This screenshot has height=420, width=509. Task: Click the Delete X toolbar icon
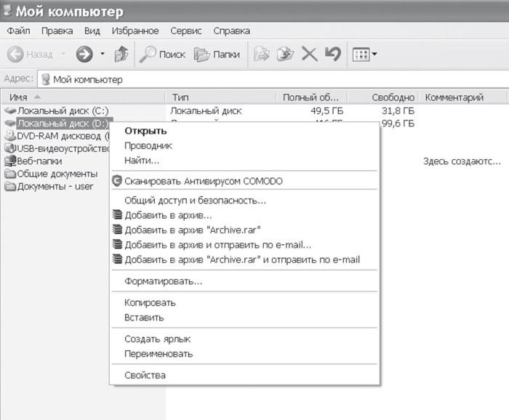(309, 54)
